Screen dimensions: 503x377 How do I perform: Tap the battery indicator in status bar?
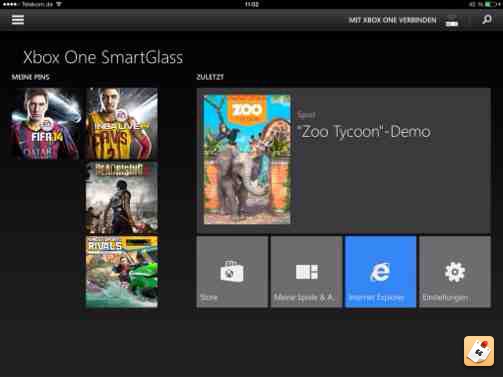490,4
